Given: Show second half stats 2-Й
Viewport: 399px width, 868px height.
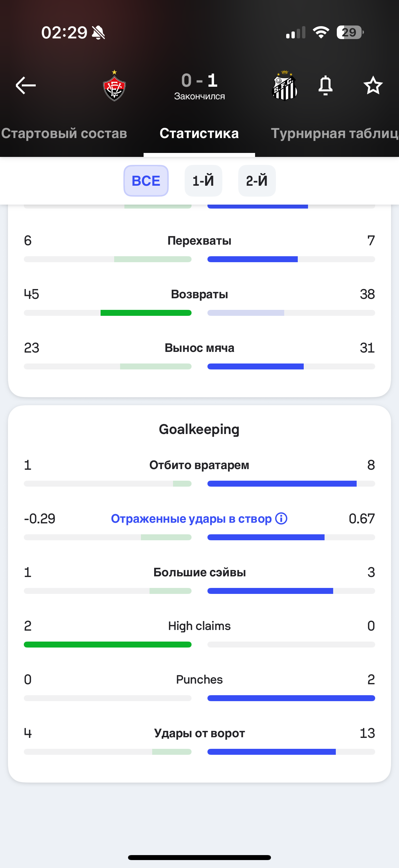Looking at the screenshot, I should [x=257, y=181].
